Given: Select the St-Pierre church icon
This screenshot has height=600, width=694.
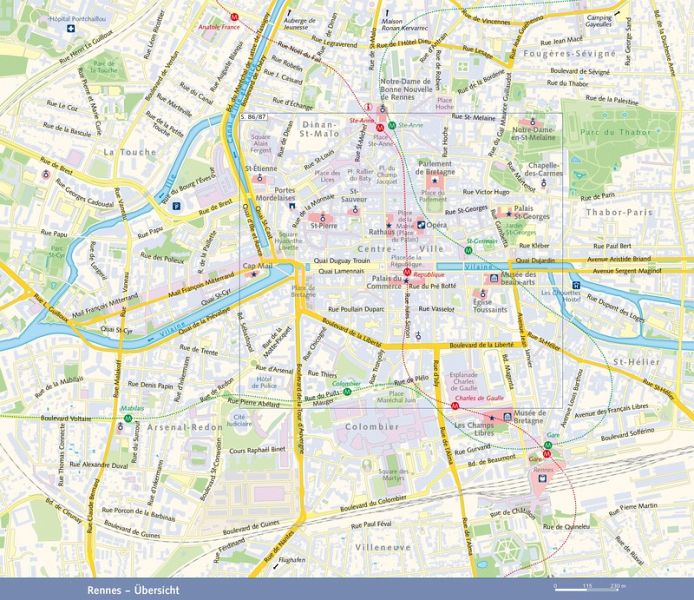Looking at the screenshot, I should [x=323, y=217].
